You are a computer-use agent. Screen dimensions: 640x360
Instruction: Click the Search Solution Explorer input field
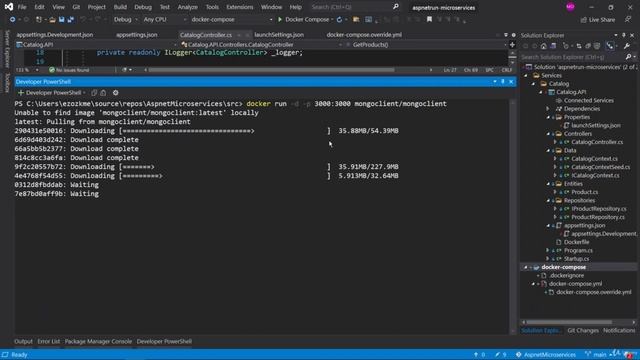pos(573,57)
